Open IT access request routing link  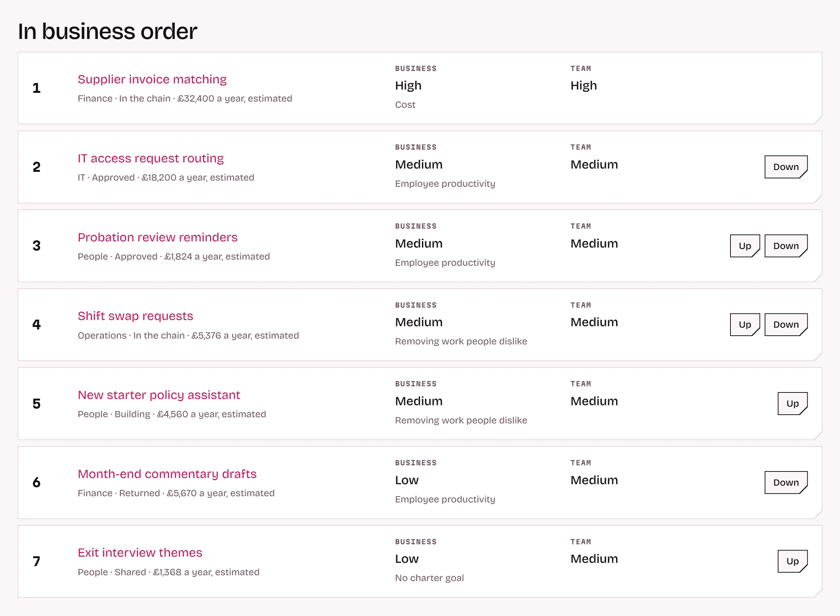coord(151,158)
